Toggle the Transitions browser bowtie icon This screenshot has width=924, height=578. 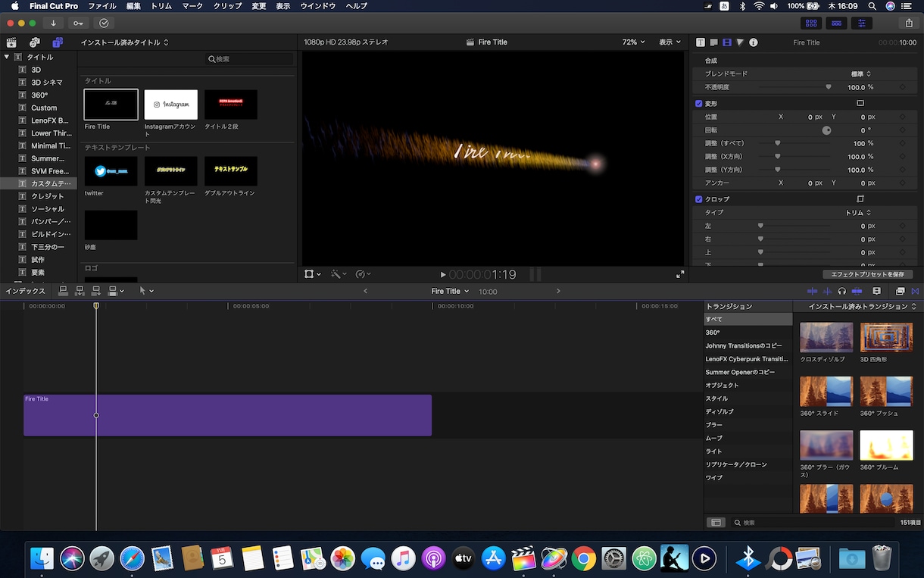click(x=914, y=291)
